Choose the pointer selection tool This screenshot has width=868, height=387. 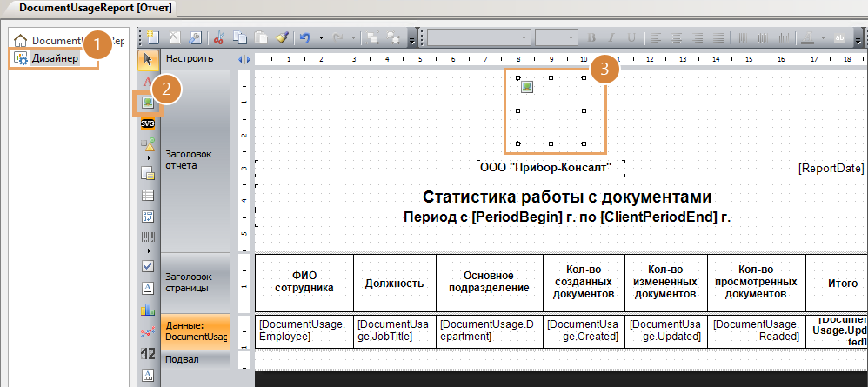click(147, 59)
